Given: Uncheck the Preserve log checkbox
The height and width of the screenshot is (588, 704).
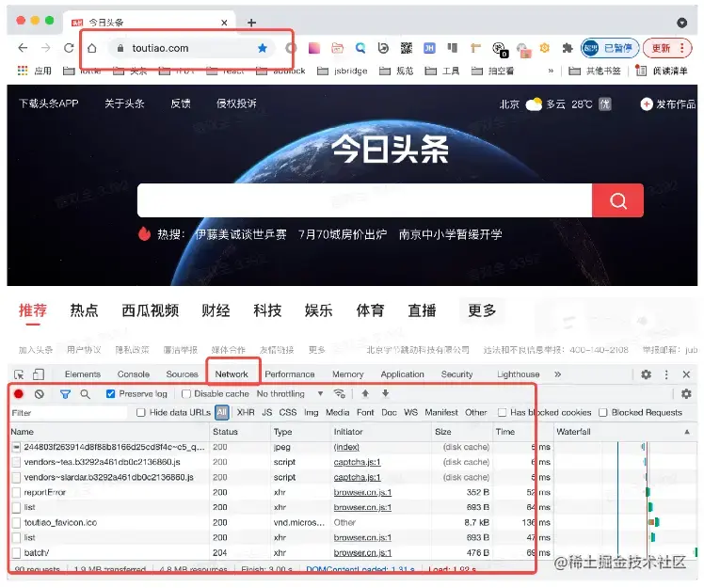Looking at the screenshot, I should [110, 394].
